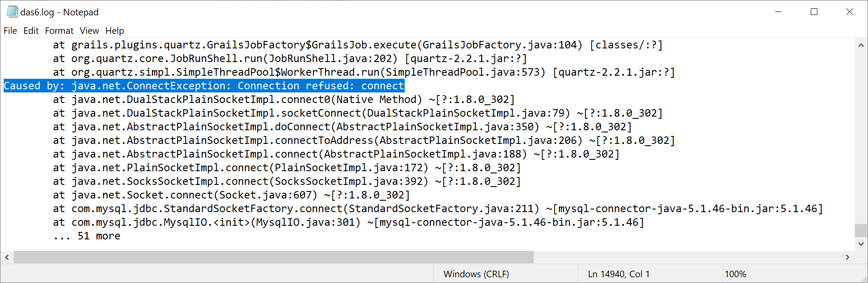Click the highlighted 'Caused by' ConnectException line
The height and width of the screenshot is (283, 868).
coord(204,86)
